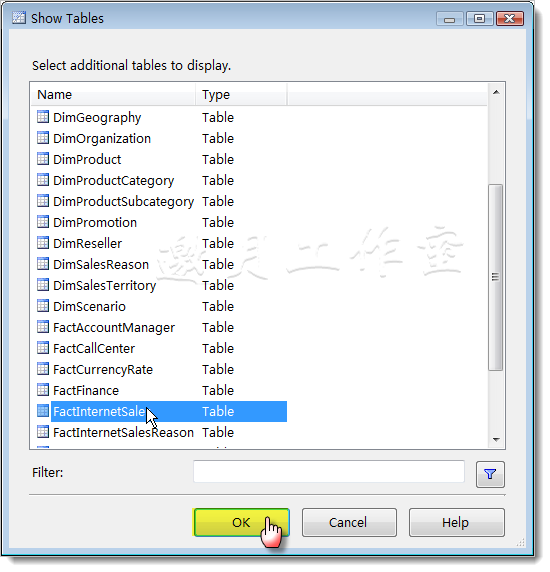The image size is (550, 572).
Task: Focus the Filter text field
Action: [329, 471]
